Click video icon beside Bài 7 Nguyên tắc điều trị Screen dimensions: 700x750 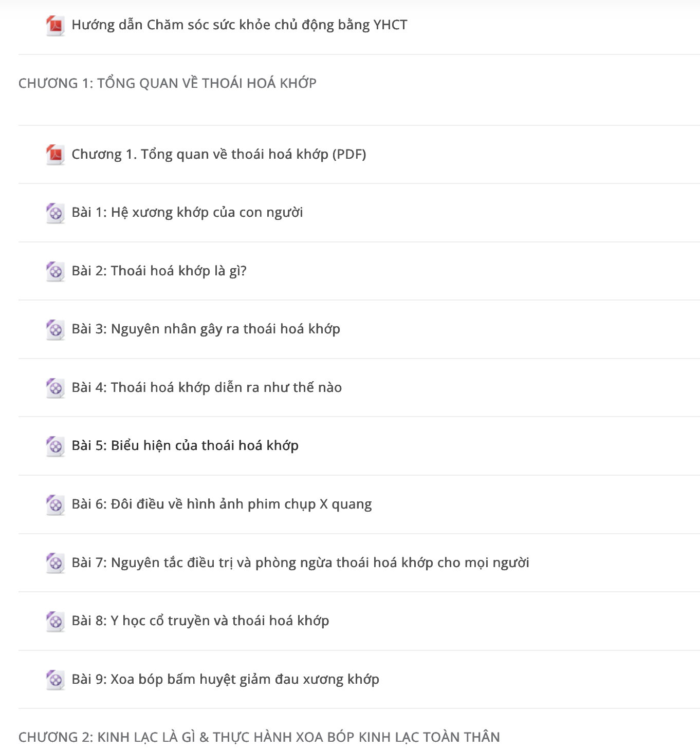pos(55,563)
